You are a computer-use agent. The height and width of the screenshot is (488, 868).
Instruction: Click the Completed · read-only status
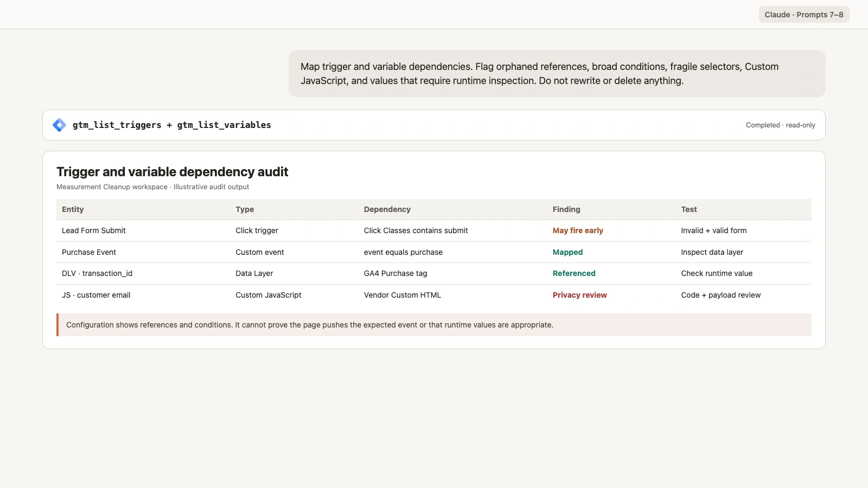click(780, 125)
